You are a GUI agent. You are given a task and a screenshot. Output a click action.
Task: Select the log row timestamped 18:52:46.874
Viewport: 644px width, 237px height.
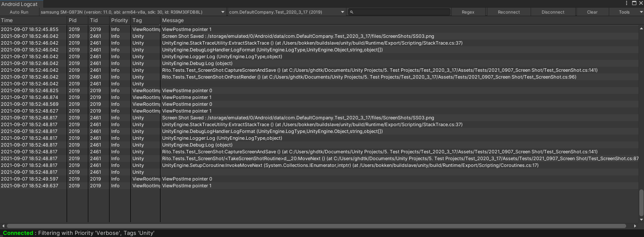click(319, 97)
